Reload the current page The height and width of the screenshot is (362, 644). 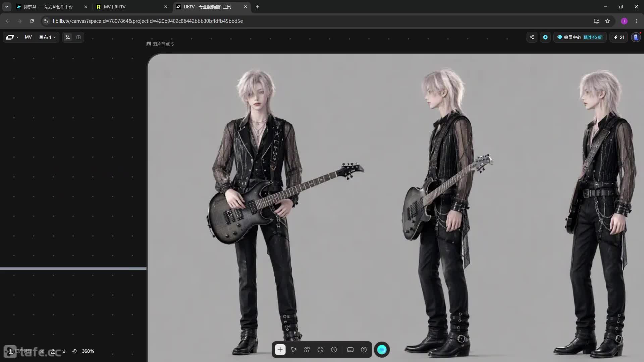pyautogui.click(x=32, y=21)
